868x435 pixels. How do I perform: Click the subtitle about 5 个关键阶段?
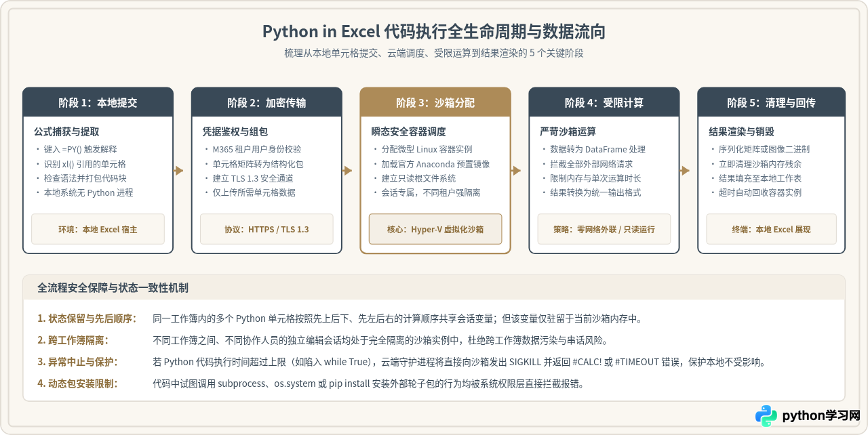point(434,53)
